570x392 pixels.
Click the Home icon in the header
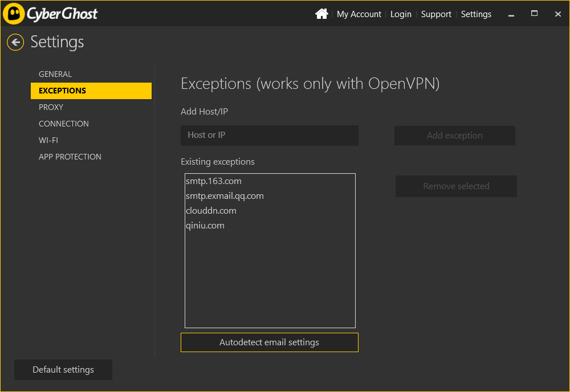[321, 14]
